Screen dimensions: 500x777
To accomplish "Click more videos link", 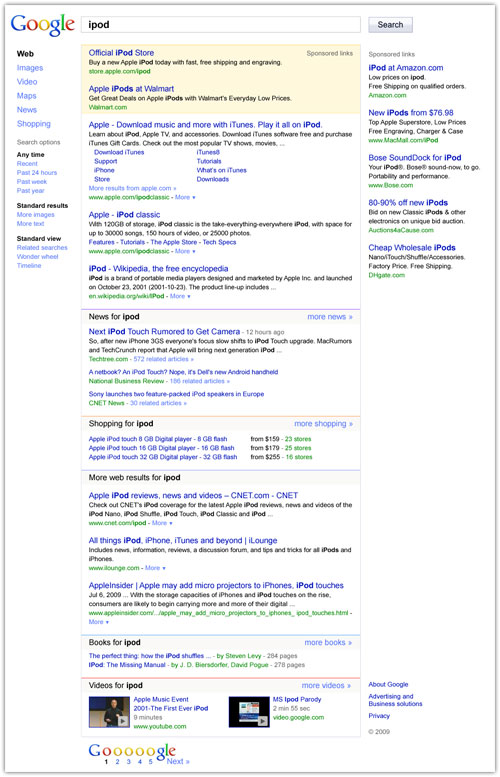I will pos(326,686).
